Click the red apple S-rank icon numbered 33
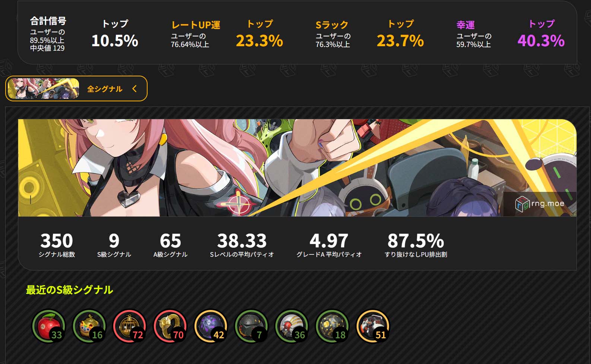 click(x=49, y=326)
